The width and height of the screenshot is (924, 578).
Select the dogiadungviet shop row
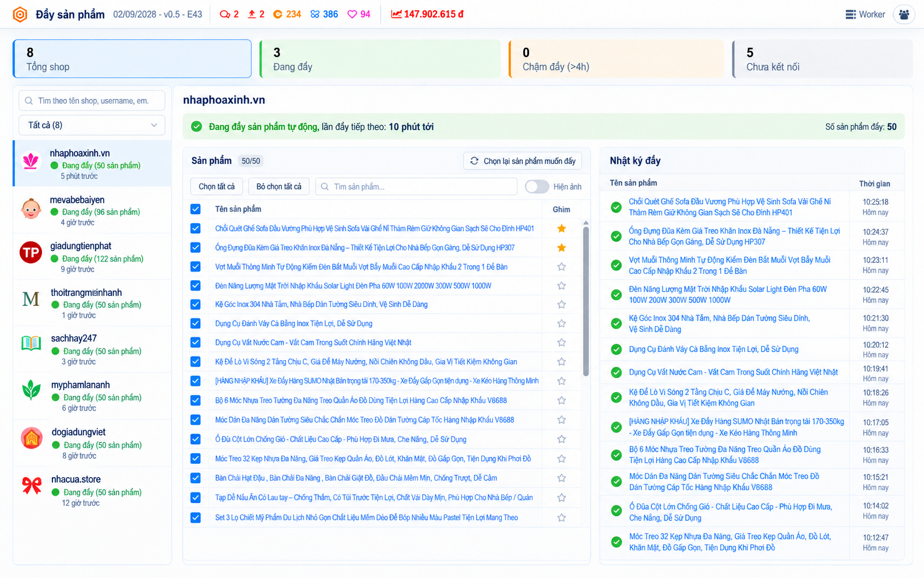pyautogui.click(x=92, y=443)
